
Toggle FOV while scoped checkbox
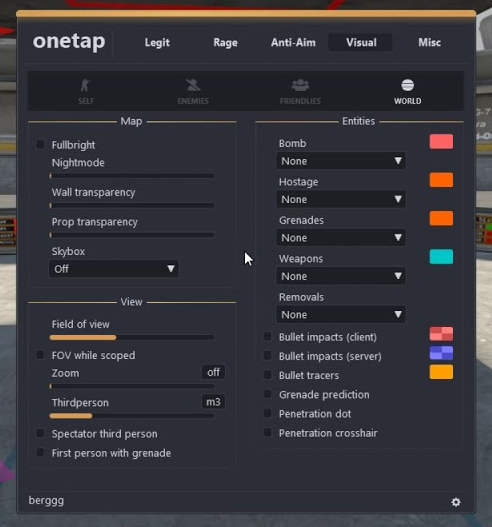point(40,355)
